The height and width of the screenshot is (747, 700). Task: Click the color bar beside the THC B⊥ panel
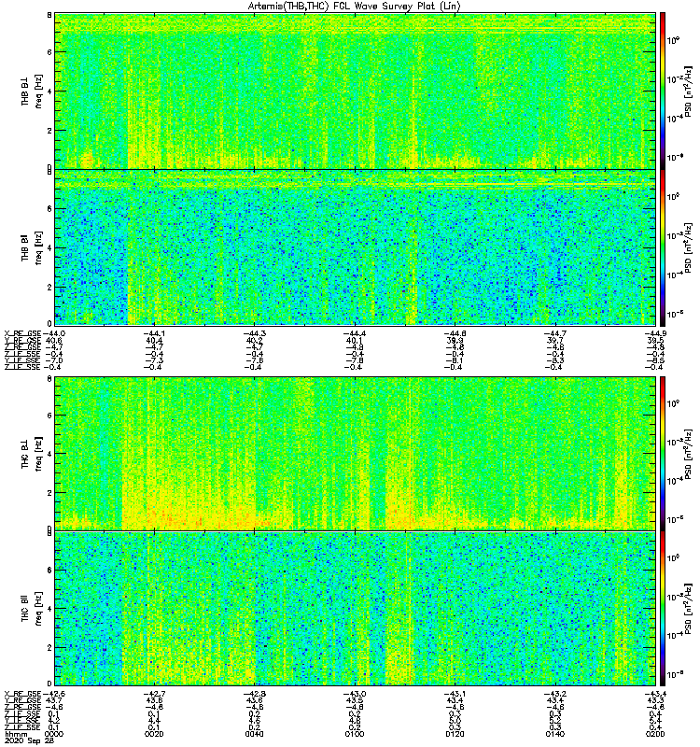pyautogui.click(x=663, y=453)
